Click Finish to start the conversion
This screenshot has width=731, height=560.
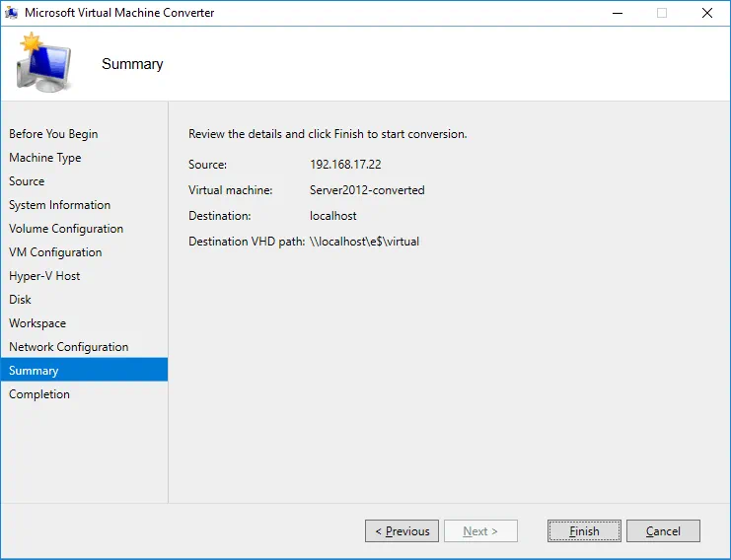[584, 531]
